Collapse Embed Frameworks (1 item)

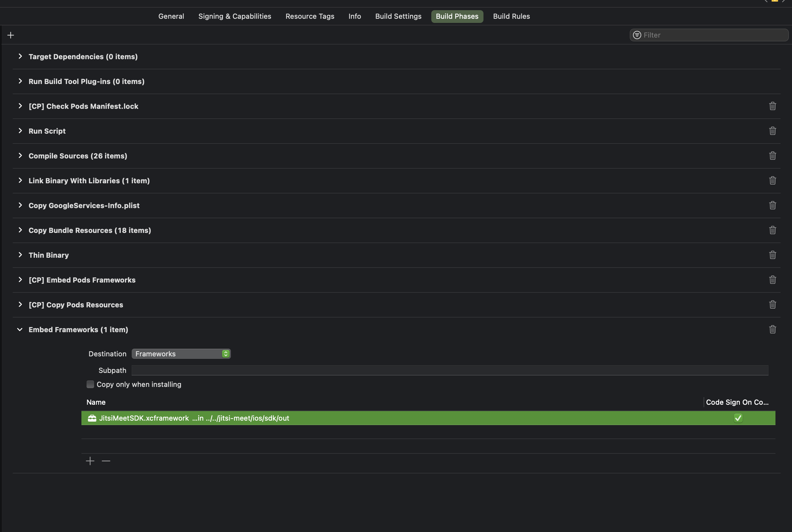[x=20, y=329]
